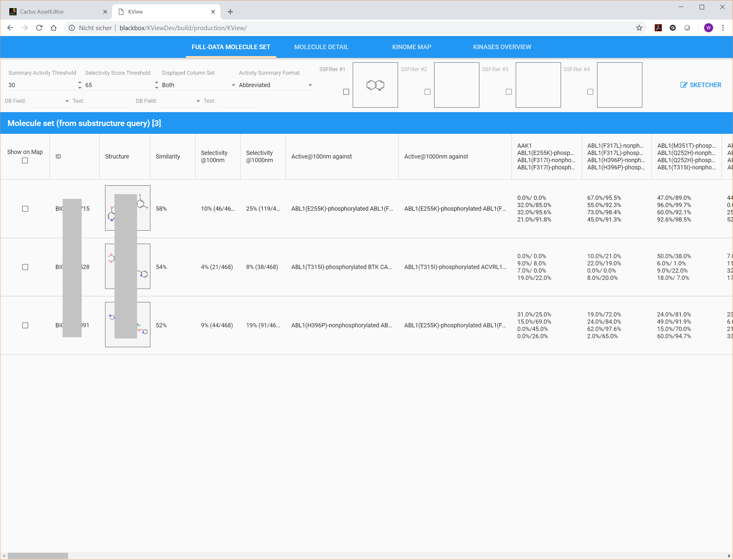Open Chrome three-dot menu
The height and width of the screenshot is (560, 733).
(723, 28)
